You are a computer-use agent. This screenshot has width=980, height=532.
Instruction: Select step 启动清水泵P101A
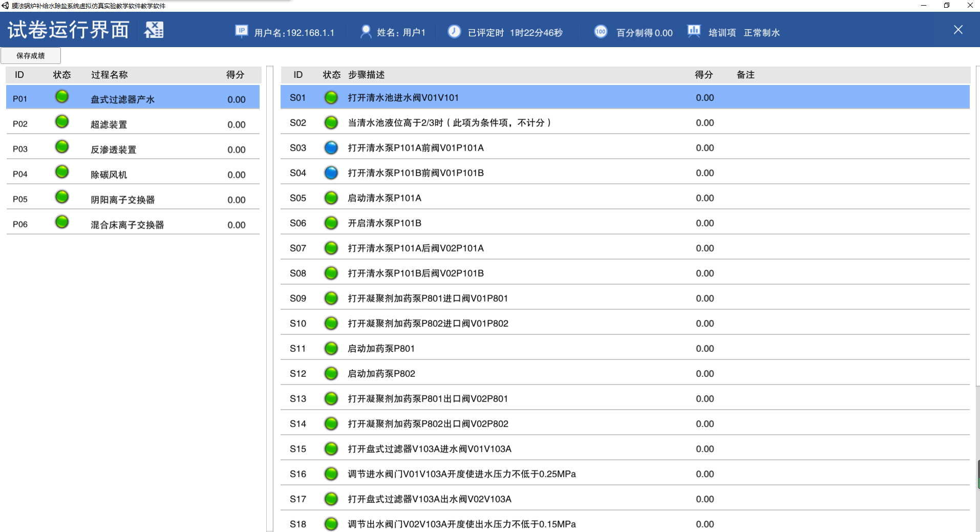(x=625, y=198)
